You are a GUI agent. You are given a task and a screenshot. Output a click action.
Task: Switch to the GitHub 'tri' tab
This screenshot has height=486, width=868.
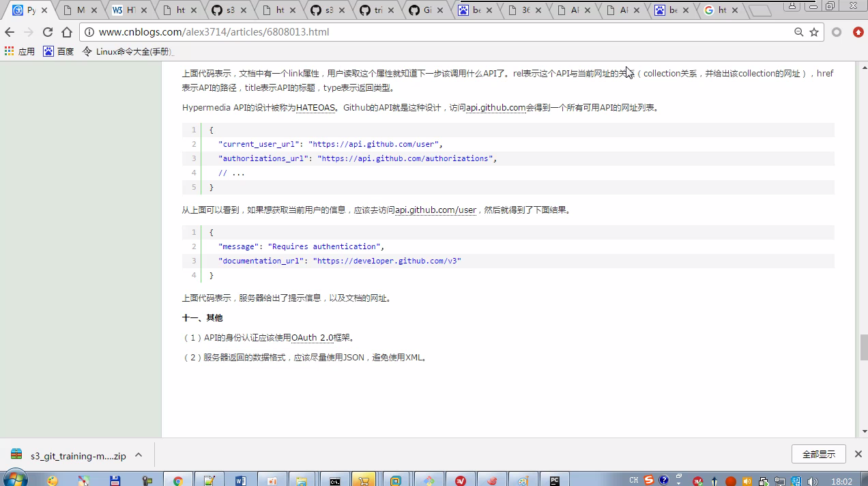pos(377,10)
